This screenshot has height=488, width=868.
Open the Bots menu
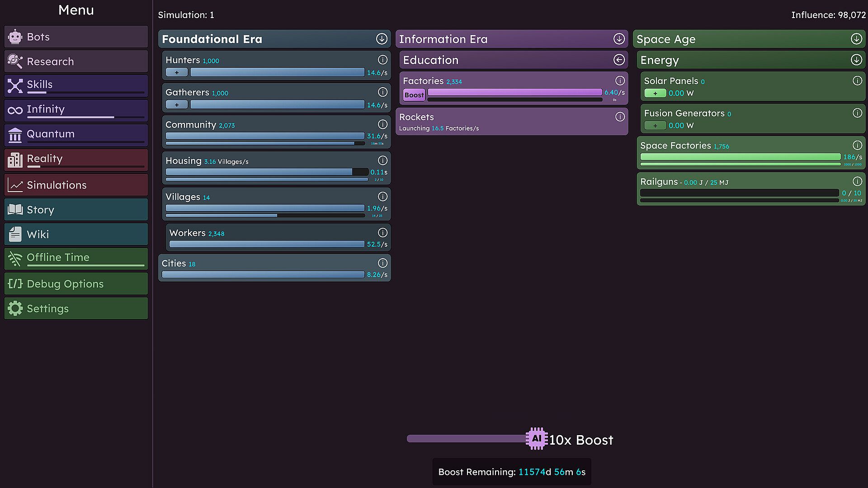coord(76,37)
